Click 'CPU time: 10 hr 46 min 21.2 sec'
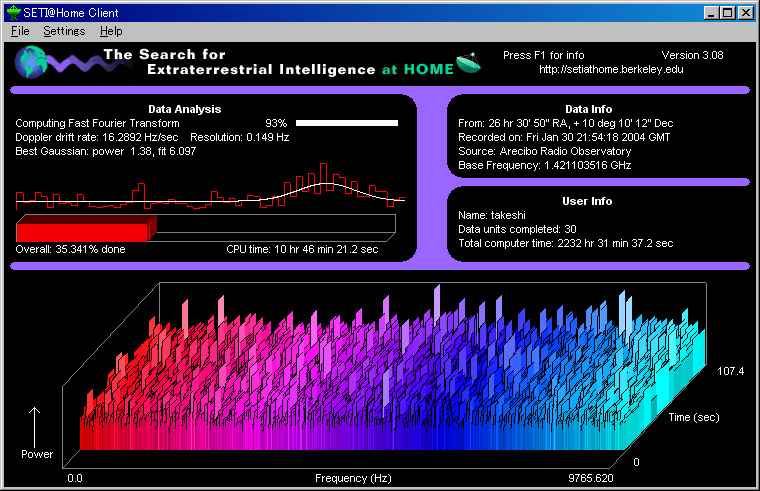760x491 pixels. (302, 249)
